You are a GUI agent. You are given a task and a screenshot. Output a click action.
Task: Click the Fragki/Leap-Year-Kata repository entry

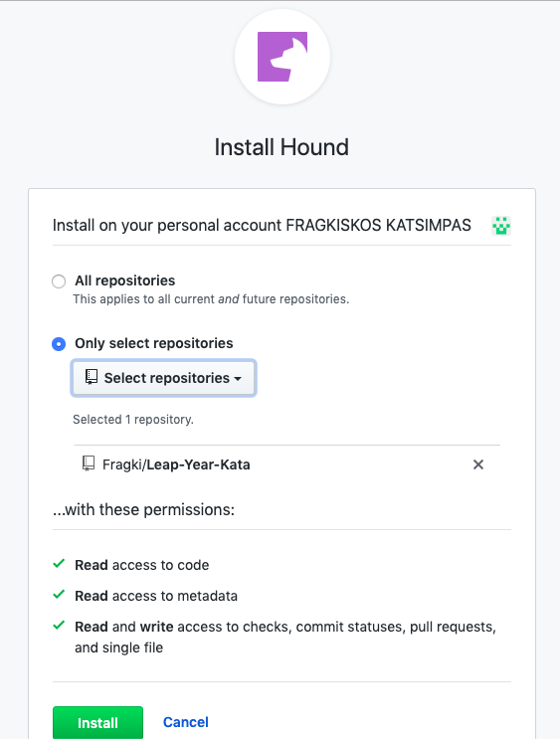176,464
